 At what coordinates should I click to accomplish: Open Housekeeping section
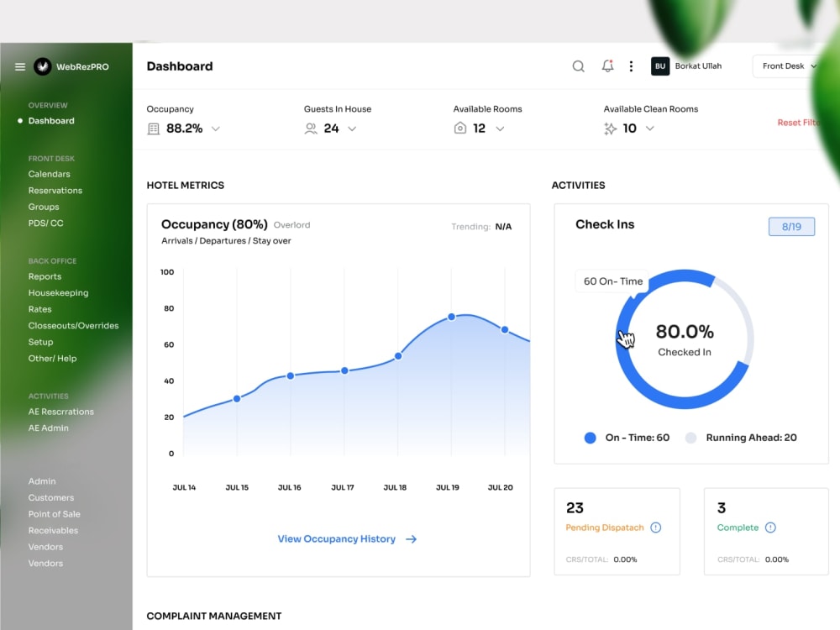[x=59, y=293]
